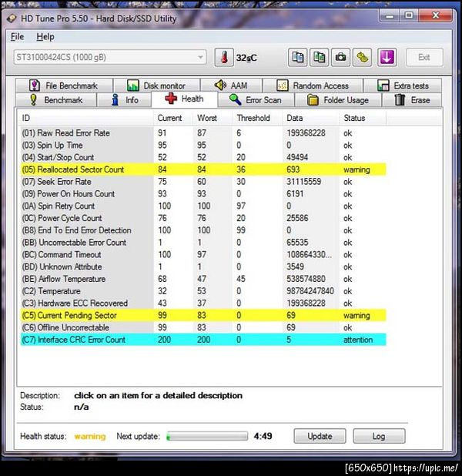The width and height of the screenshot is (462, 476).
Task: Select the (0A) Spin Retry Count row
Action: tap(203, 206)
